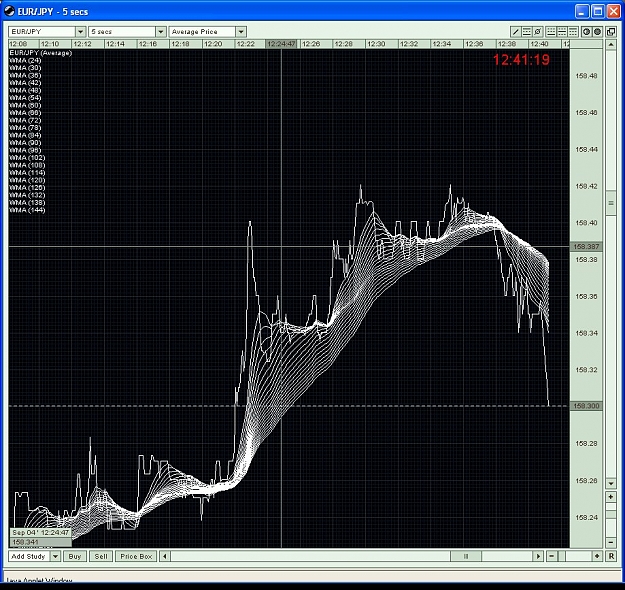Click the horizontal zoom minus button
The height and width of the screenshot is (590, 625).
coord(552,556)
